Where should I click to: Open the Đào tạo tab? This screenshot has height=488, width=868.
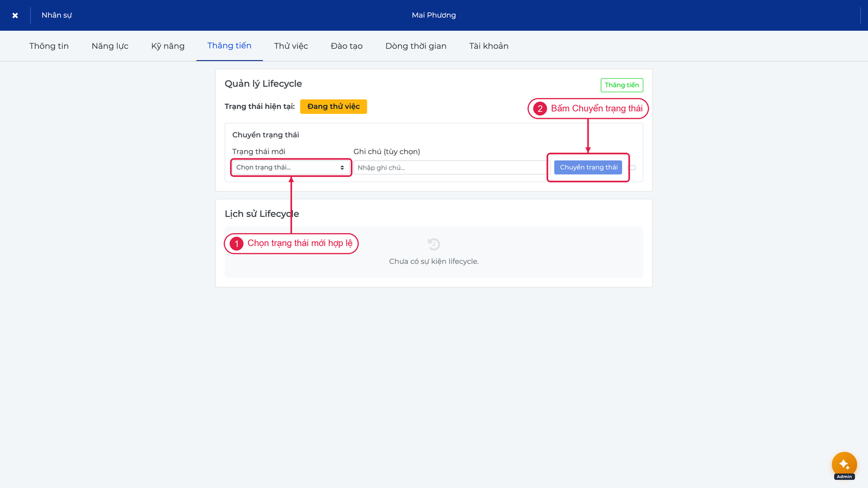tap(347, 46)
